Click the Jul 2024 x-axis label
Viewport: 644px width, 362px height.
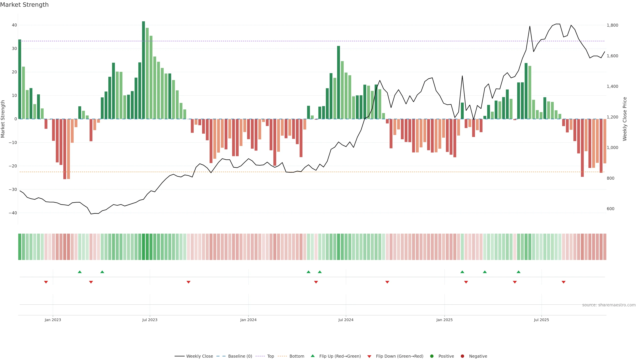[x=346, y=320]
